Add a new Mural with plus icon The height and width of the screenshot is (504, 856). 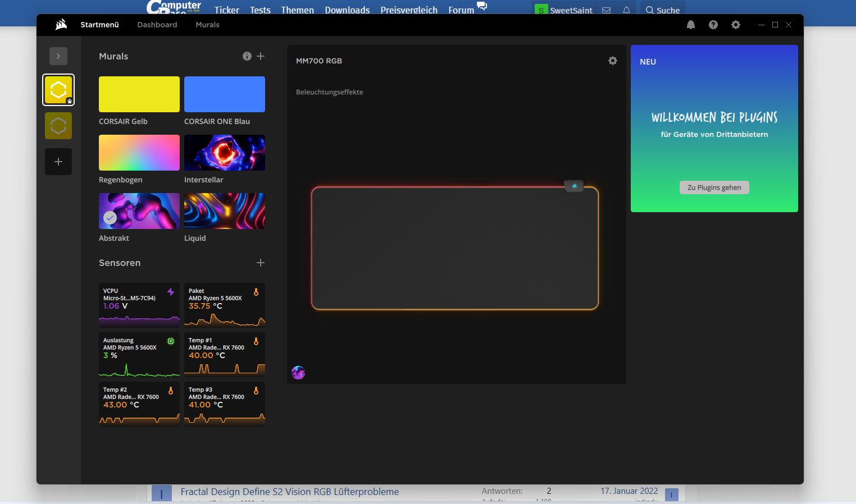261,56
